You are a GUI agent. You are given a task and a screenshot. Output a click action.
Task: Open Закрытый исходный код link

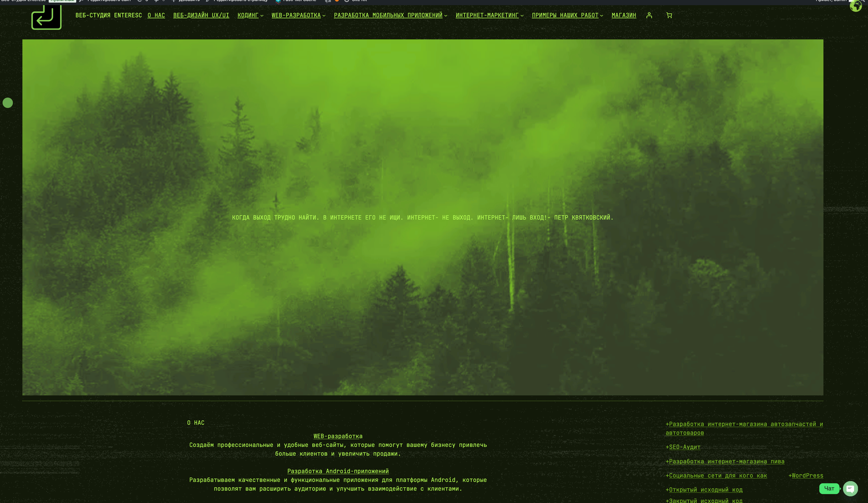click(x=705, y=500)
